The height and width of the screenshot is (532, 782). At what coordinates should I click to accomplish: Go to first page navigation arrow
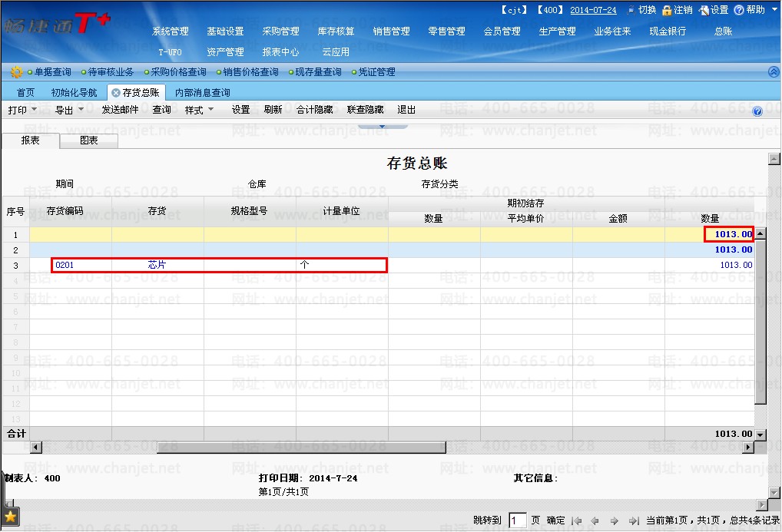click(577, 520)
